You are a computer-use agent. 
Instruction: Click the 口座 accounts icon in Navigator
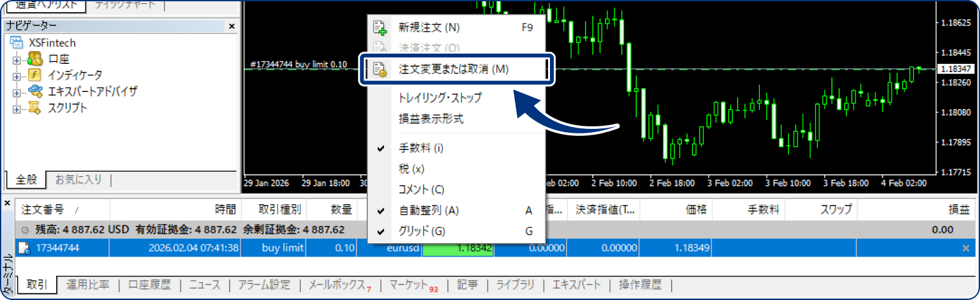point(34,59)
